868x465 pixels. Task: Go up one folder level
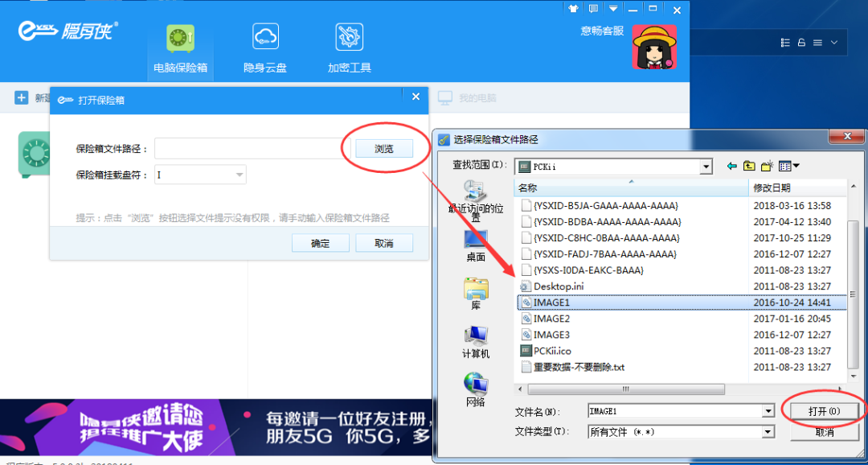[x=749, y=167]
